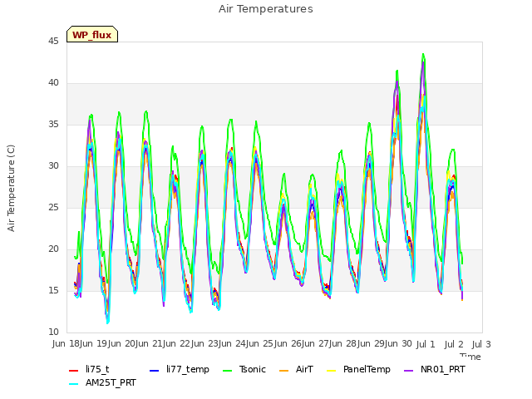Click the Jun 19 x-axis tick label
532x399 pixels.
109,344
